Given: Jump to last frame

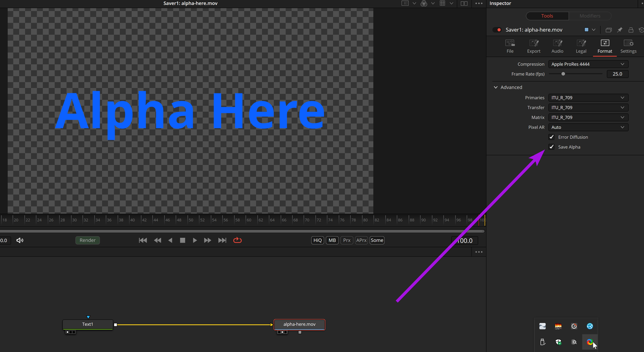Looking at the screenshot, I should point(222,240).
